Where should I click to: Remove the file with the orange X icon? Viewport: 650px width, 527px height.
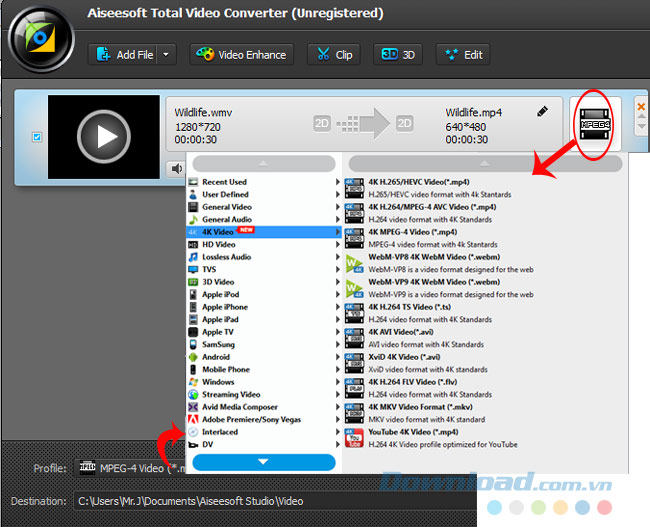641,107
